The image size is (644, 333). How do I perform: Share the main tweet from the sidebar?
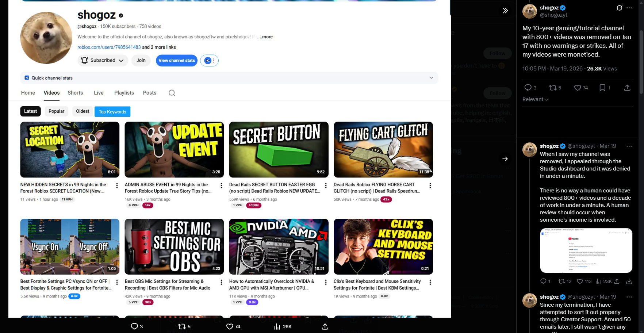(x=627, y=88)
